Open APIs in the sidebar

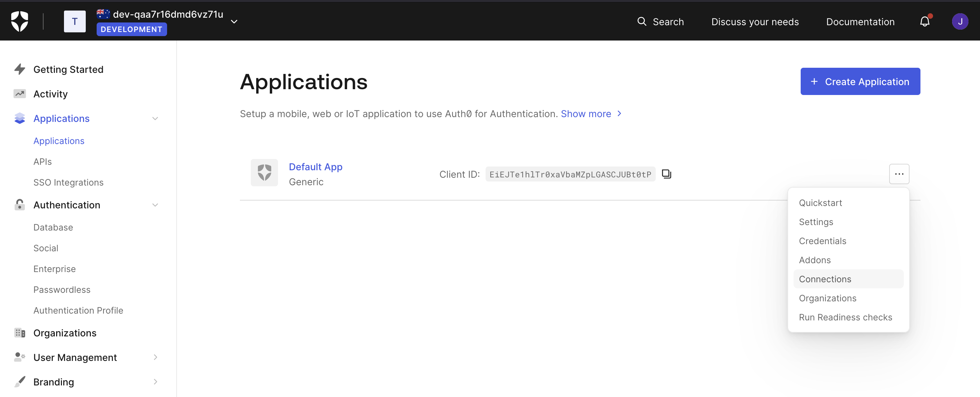pos(43,161)
